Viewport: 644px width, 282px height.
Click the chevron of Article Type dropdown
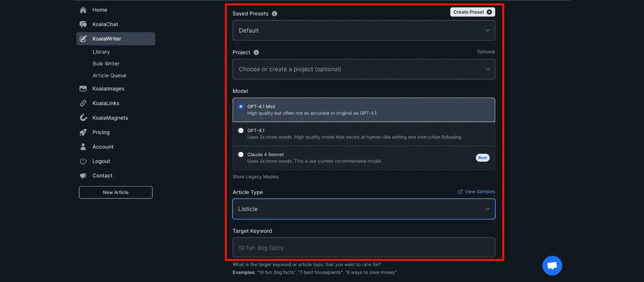pos(487,209)
